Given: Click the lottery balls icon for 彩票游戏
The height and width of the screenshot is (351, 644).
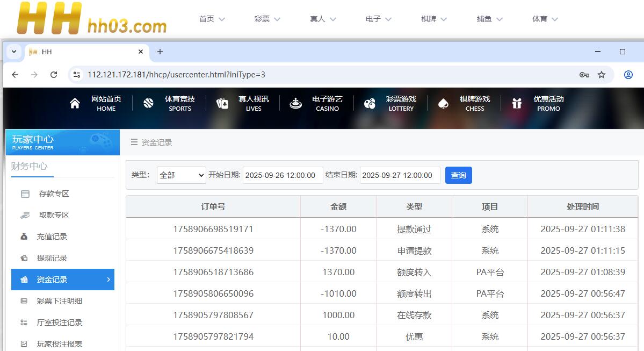Looking at the screenshot, I should click(370, 103).
